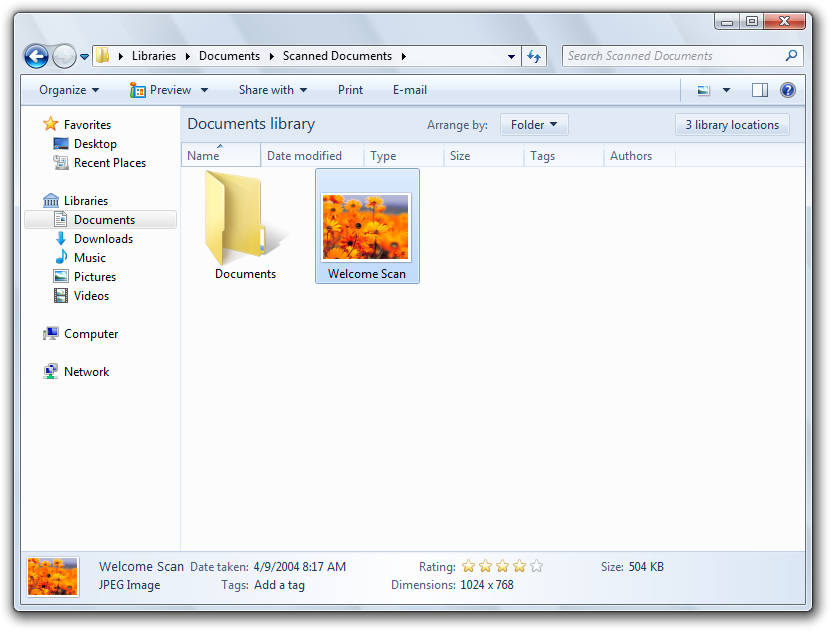This screenshot has width=832, height=632.
Task: Expand the Organize menu
Action: pos(69,90)
